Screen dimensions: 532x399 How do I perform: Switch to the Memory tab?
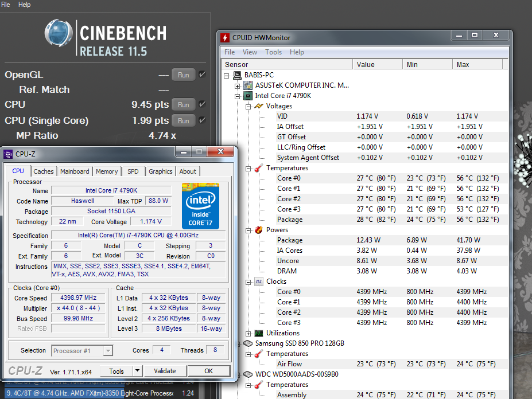coord(107,171)
